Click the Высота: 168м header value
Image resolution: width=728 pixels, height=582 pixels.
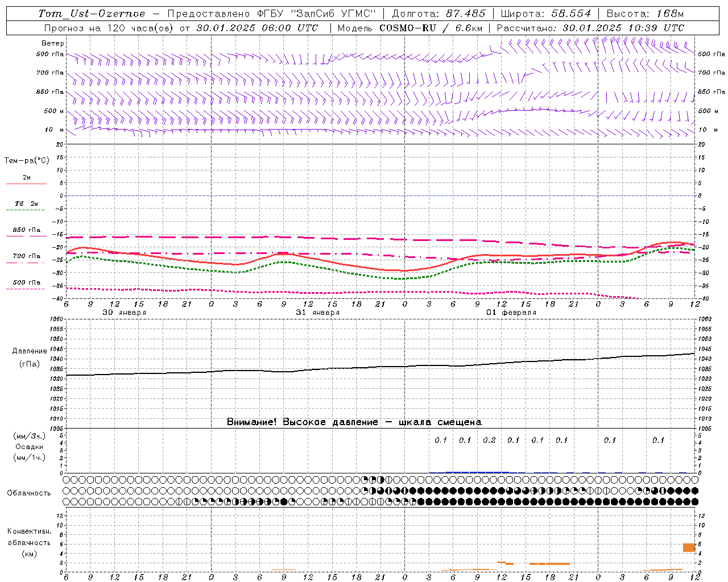coord(645,14)
